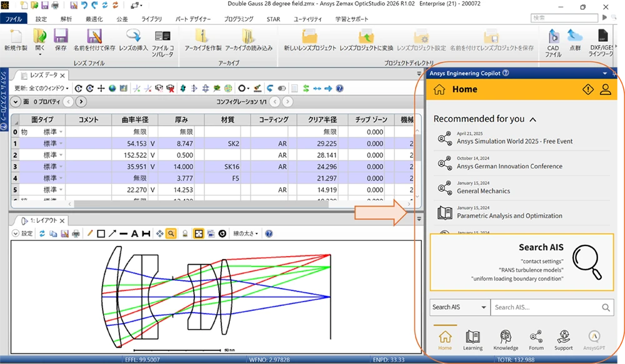The width and height of the screenshot is (625, 364).
Task: Open the 解析 analysis ribbon tab
Action: [66, 19]
